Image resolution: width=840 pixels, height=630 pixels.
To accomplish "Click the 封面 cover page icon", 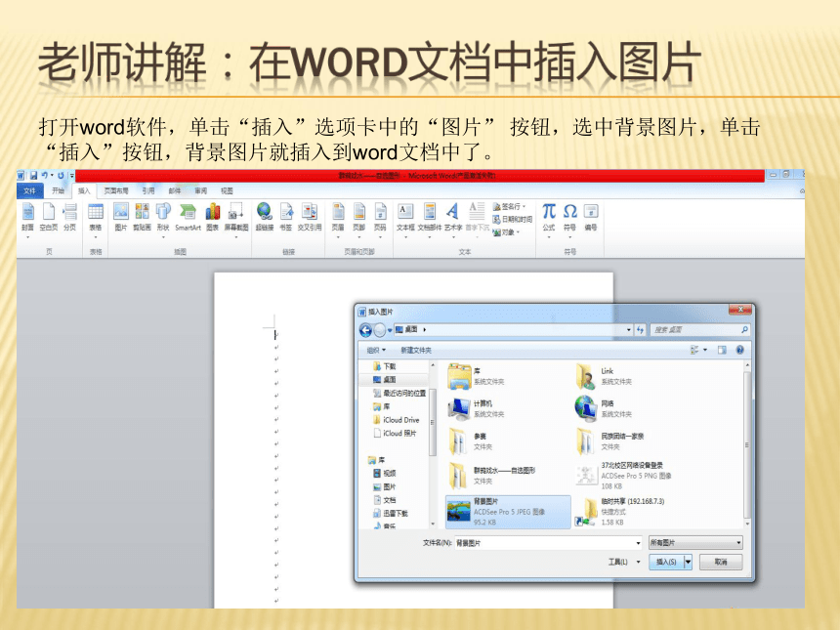I will pos(28,217).
